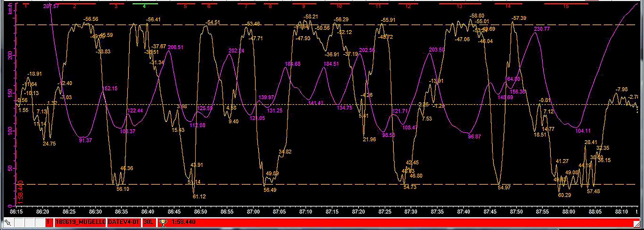This screenshot has height=230, width=644.
Task: Click the trophy best-lap icon
Action: (x=163, y=222)
